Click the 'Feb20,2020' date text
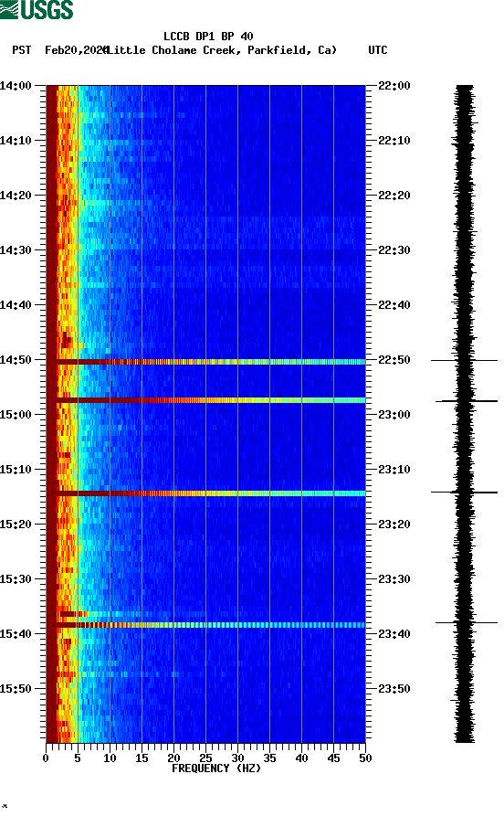 click(x=76, y=50)
